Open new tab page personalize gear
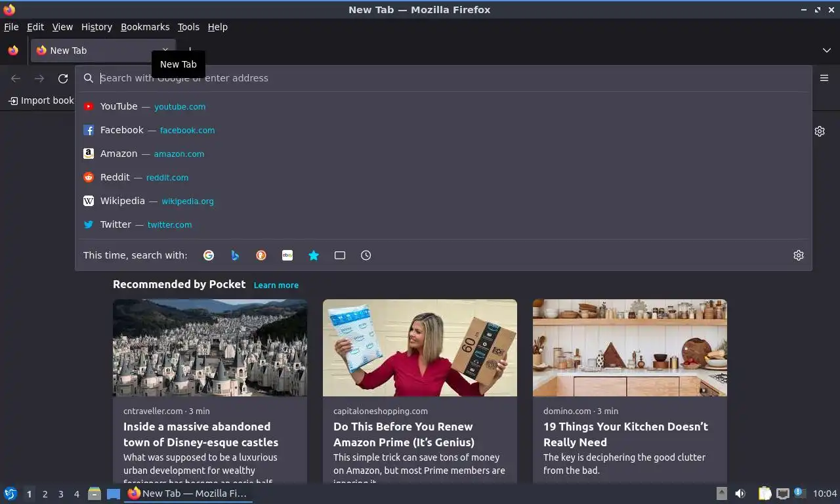 [x=820, y=131]
